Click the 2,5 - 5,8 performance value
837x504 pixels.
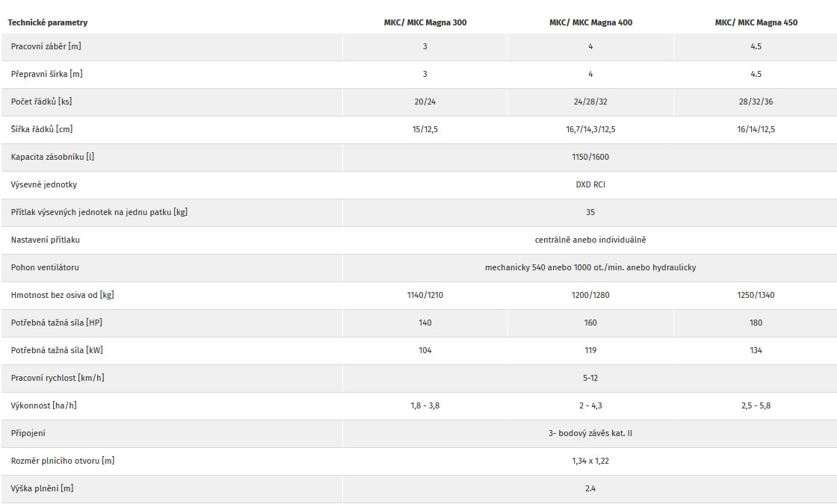[756, 406]
